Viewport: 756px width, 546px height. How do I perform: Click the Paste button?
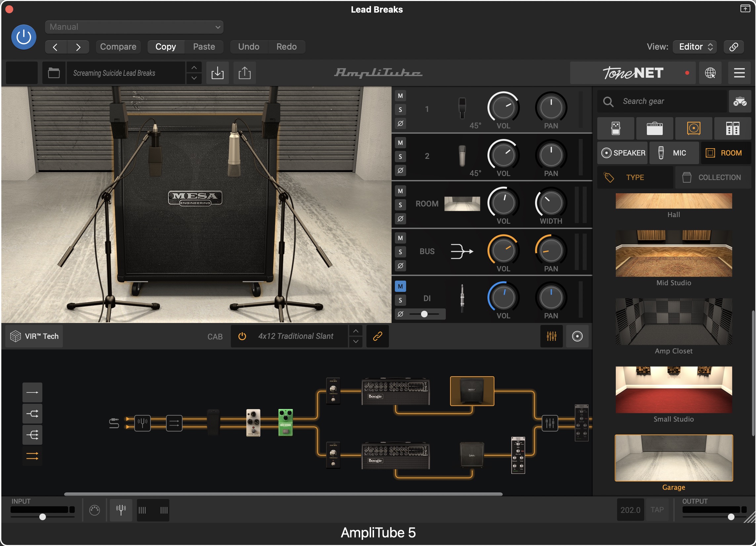204,47
